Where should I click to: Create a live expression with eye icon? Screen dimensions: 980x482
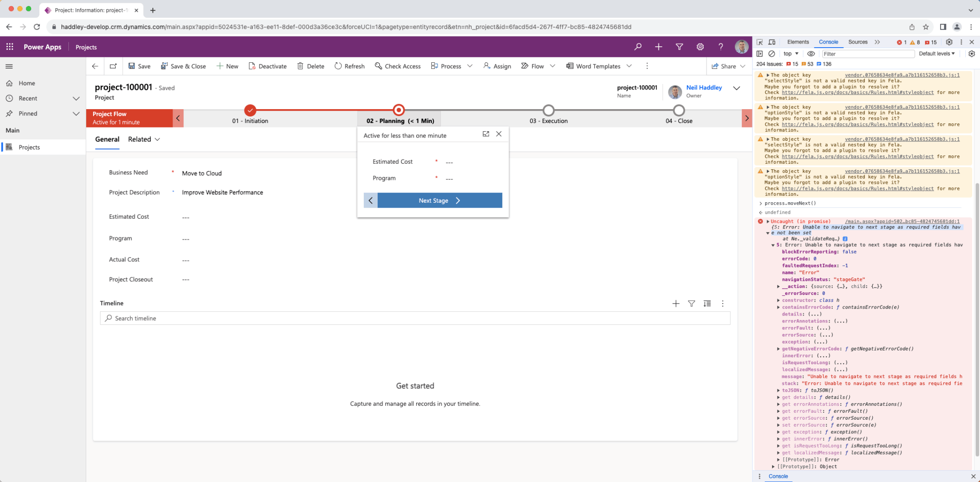coord(811,54)
